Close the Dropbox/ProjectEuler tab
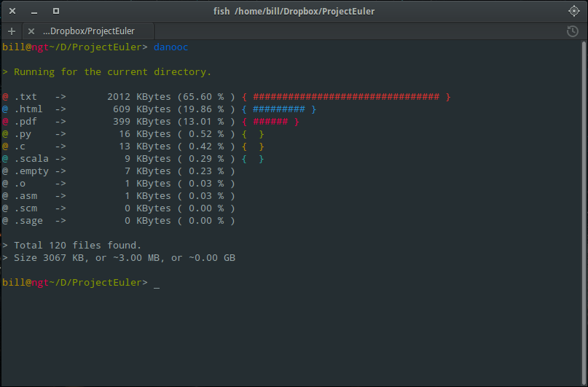Viewport: 588px width, 387px height. [31, 31]
